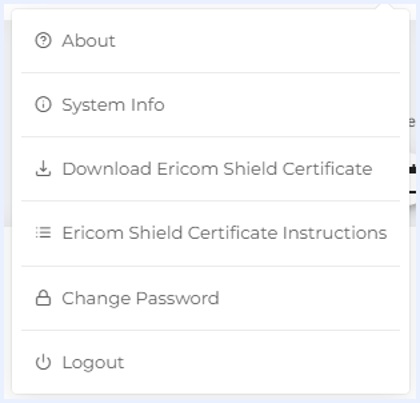Select System Info from the menu
420x403 pixels.
tap(210, 105)
